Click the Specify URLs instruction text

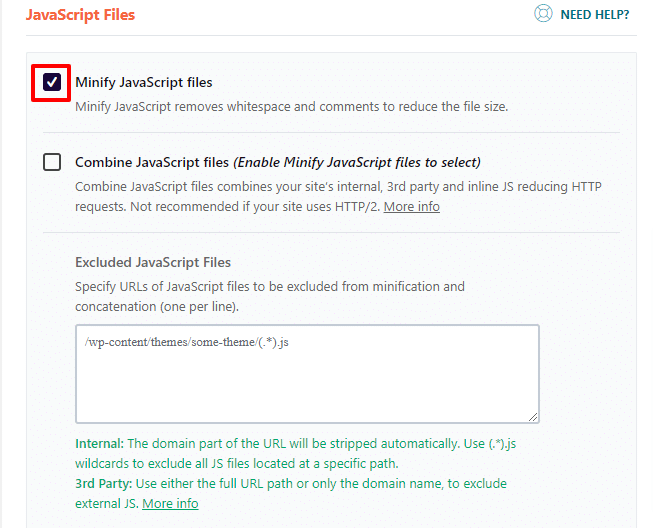270,296
